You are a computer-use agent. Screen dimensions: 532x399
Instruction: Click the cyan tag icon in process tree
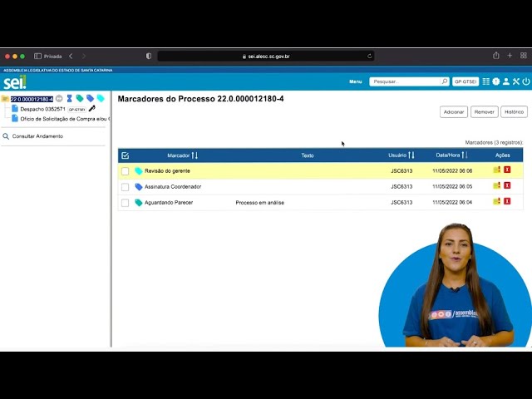pyautogui.click(x=101, y=98)
